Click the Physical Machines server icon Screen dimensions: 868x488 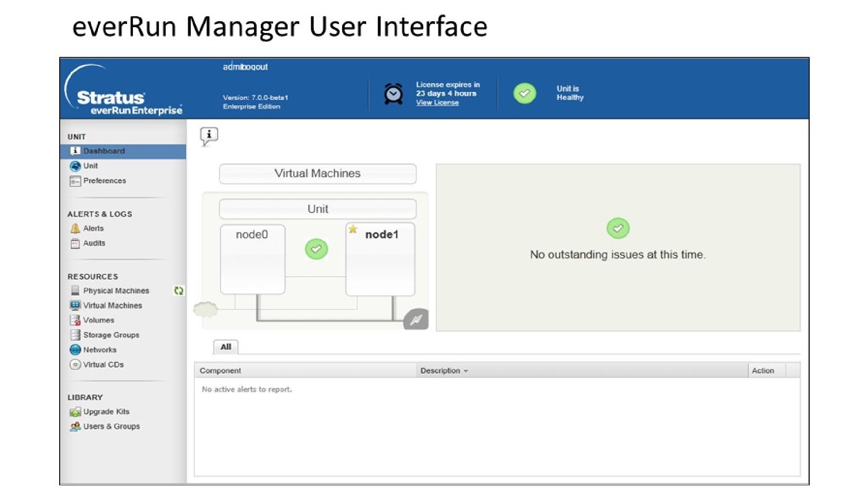tap(75, 291)
